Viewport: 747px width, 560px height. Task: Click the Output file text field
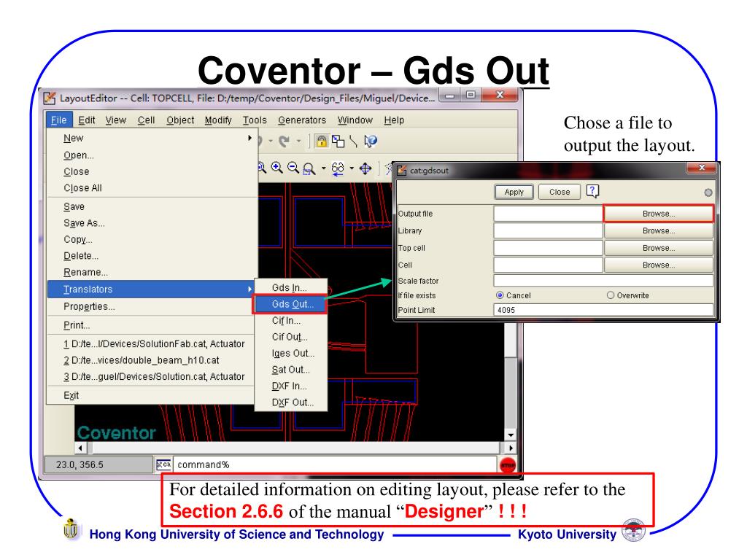(548, 214)
